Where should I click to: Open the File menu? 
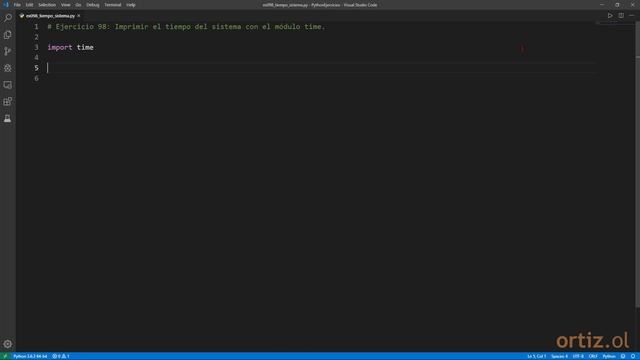[x=17, y=5]
